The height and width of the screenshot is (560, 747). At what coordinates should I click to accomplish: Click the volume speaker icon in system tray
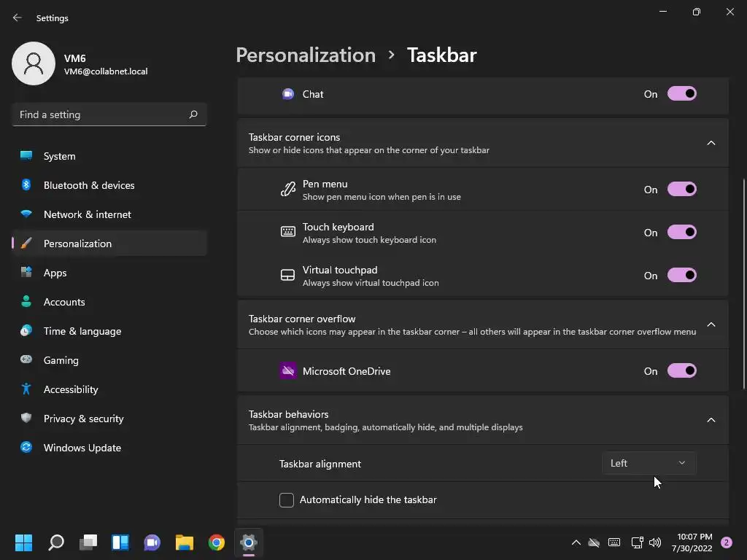(x=655, y=542)
